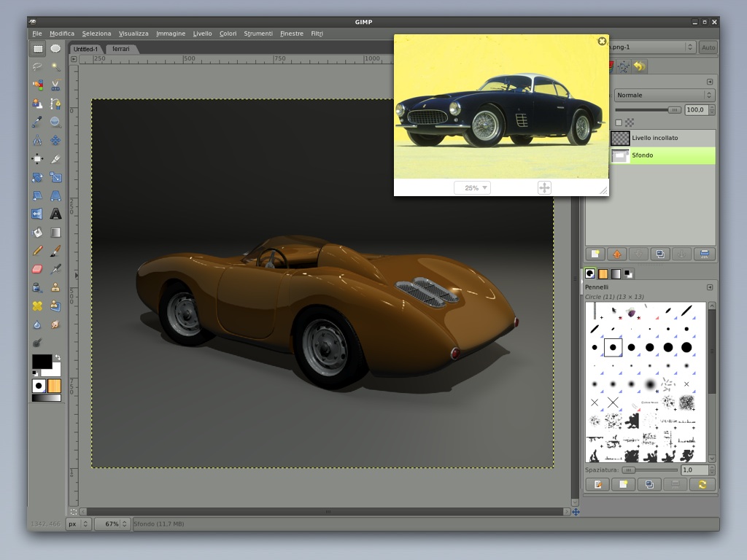Screen dimensions: 747x560
Task: Switch to the ferrari image tab
Action: pos(121,49)
